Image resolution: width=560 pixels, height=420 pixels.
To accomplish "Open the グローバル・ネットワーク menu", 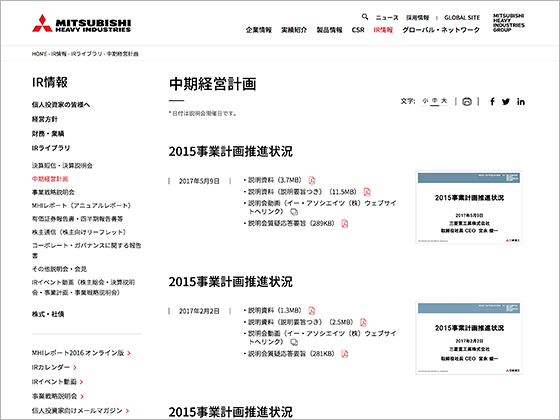I will click(x=441, y=30).
